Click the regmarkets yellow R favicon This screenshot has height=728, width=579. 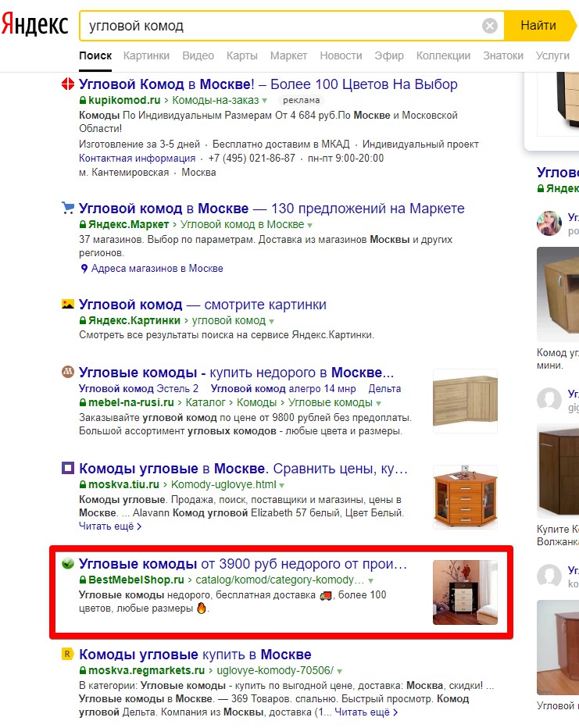click(x=68, y=654)
